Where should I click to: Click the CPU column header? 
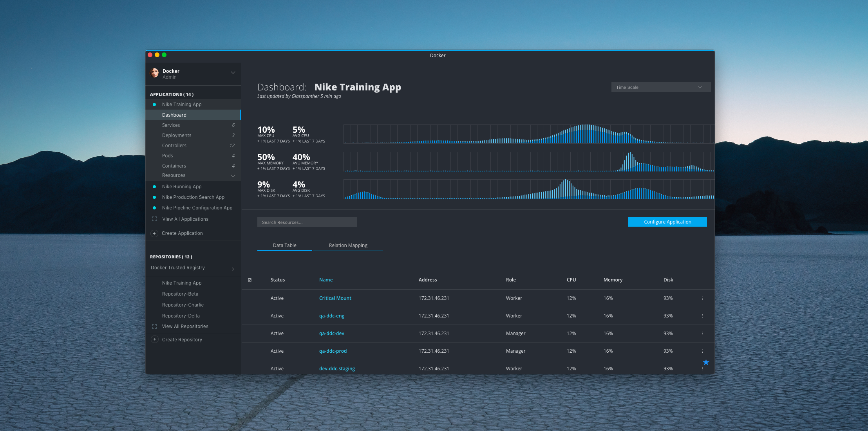click(571, 280)
